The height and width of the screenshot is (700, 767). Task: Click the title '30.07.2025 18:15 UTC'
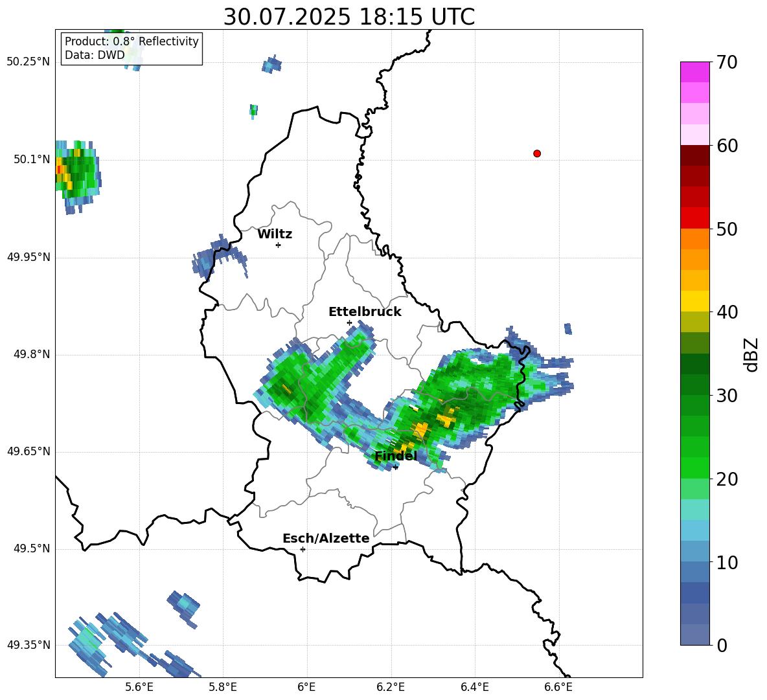click(x=349, y=17)
